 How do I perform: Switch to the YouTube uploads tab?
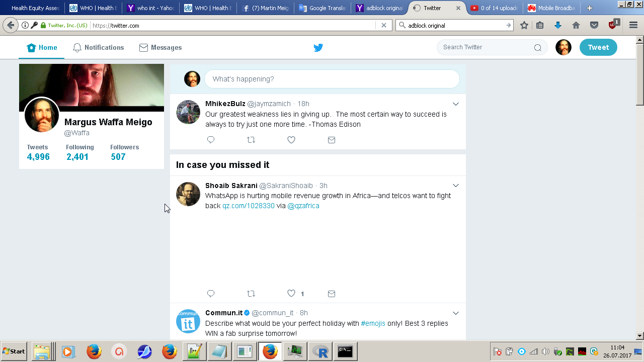[495, 8]
